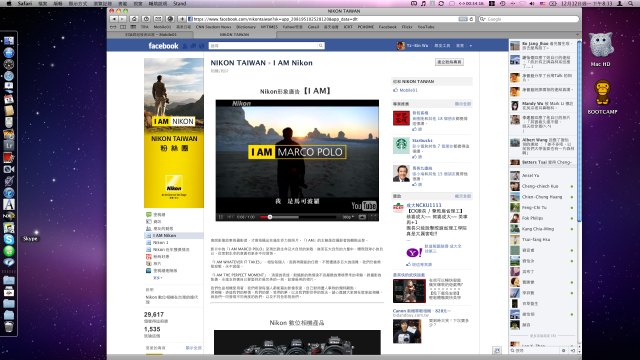Click the Google search field in Safari

click(529, 19)
